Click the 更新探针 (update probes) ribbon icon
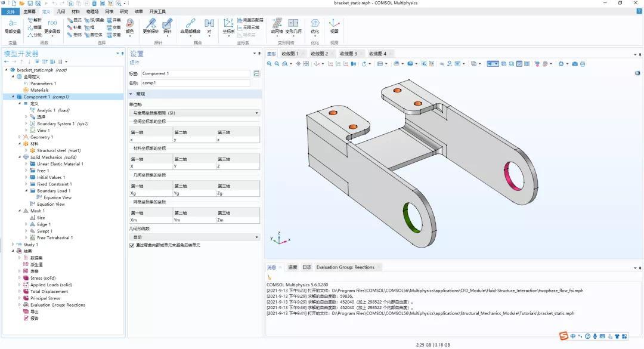 click(151, 26)
